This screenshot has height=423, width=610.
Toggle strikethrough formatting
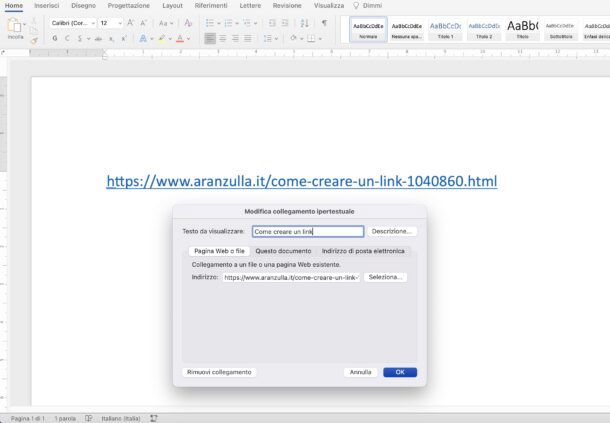pyautogui.click(x=98, y=39)
